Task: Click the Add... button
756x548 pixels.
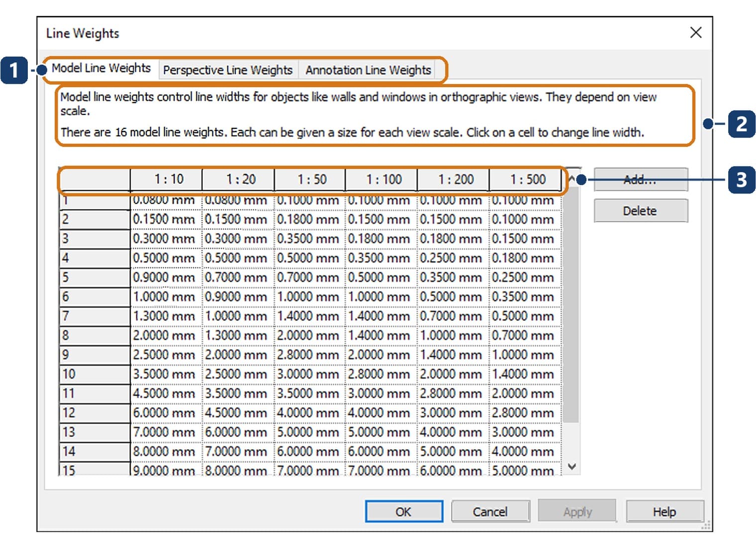Action: coord(641,180)
